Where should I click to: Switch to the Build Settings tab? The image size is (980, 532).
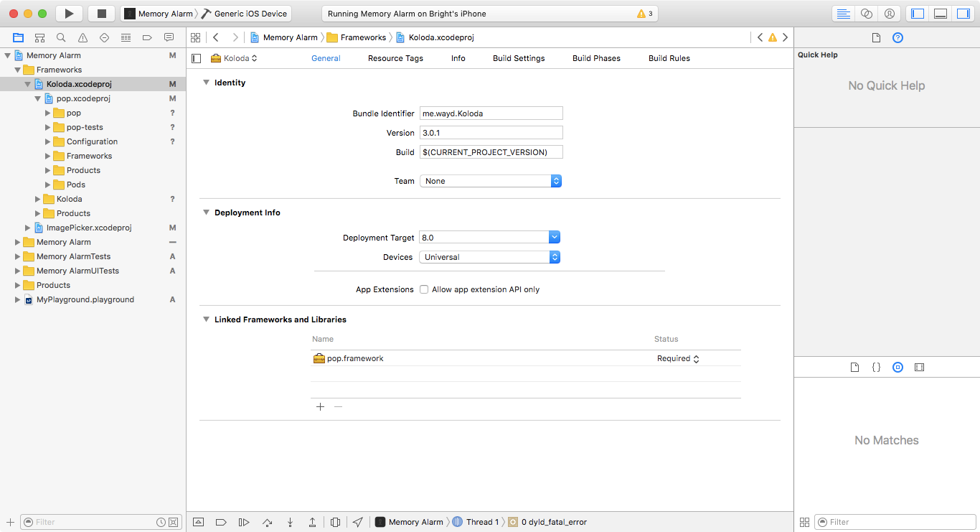519,58
